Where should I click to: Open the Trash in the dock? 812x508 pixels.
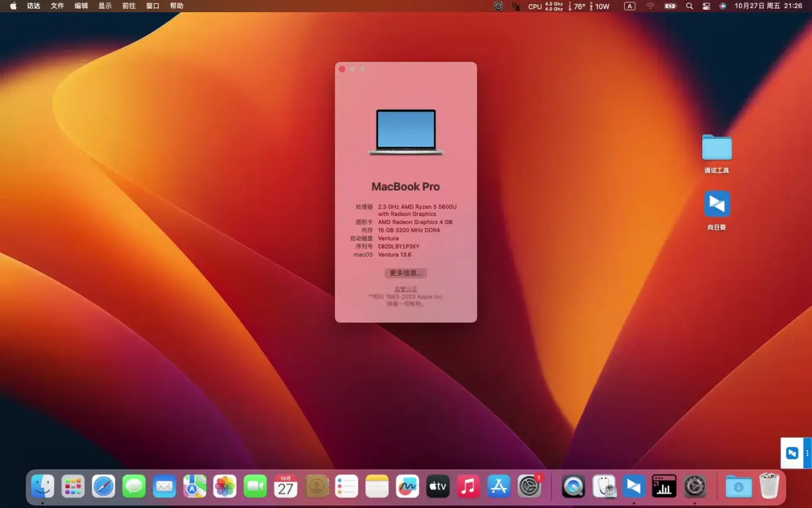pyautogui.click(x=768, y=487)
